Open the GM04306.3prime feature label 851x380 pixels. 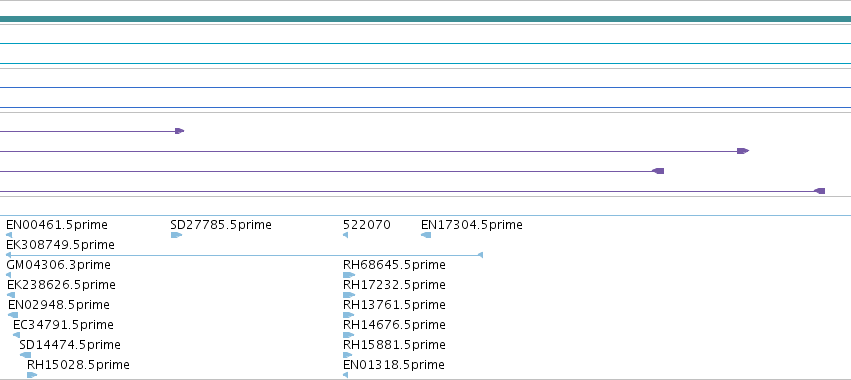point(58,265)
